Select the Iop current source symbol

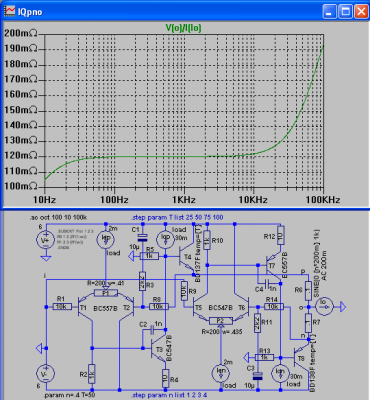pos(166,239)
